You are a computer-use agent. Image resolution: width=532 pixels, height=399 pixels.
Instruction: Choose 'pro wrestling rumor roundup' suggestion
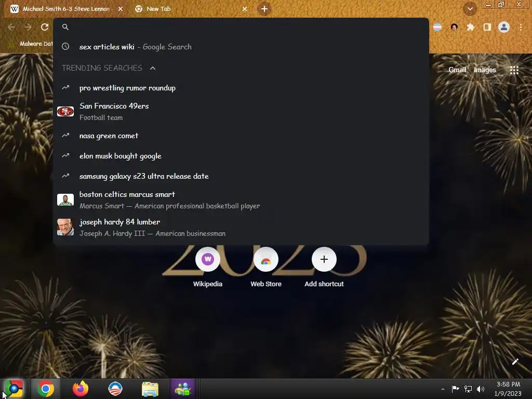coord(241,88)
